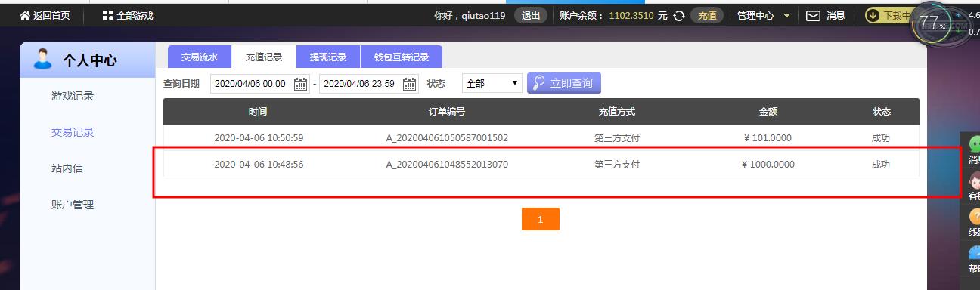Image resolution: width=980 pixels, height=290 pixels.
Task: Refresh the account balance icon
Action: 679,15
